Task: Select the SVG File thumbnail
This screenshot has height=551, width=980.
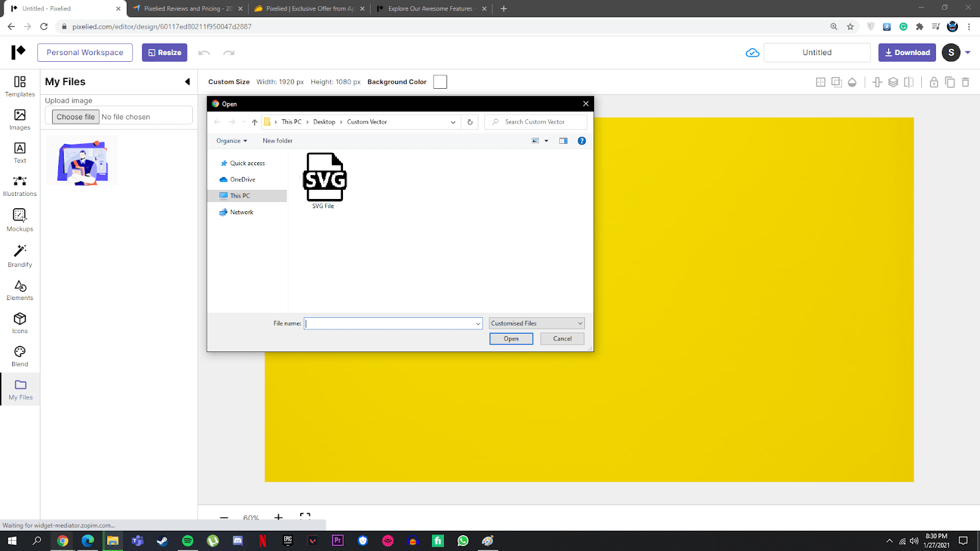Action: [x=324, y=180]
